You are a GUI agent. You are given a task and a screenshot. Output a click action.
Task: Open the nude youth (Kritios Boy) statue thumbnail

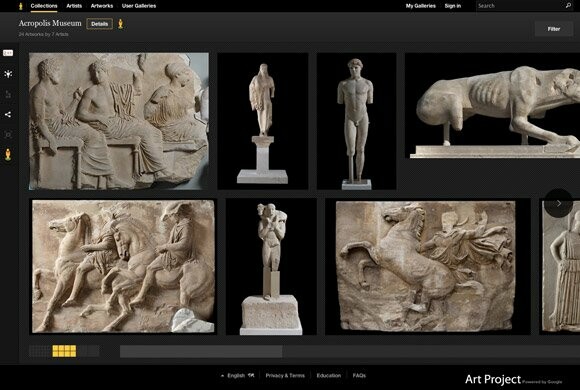357,121
